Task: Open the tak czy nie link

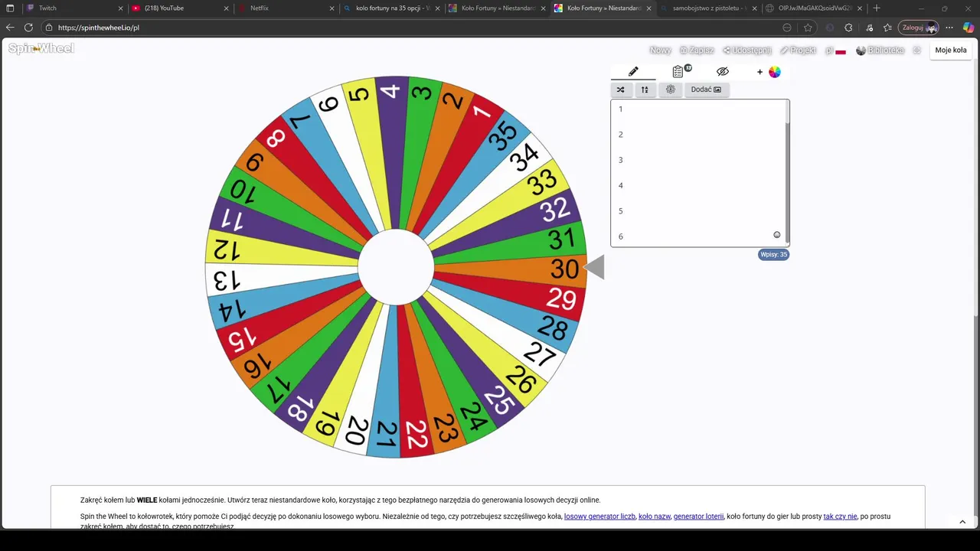Action: pyautogui.click(x=840, y=517)
